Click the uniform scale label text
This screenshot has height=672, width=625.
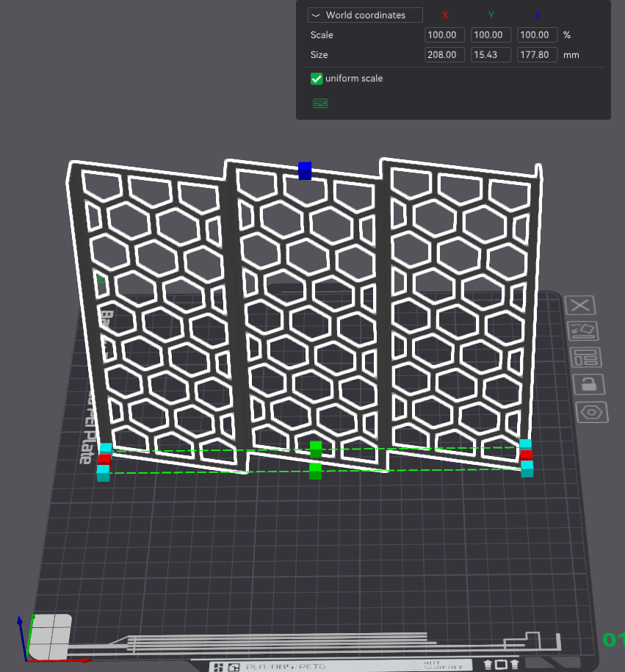point(354,79)
